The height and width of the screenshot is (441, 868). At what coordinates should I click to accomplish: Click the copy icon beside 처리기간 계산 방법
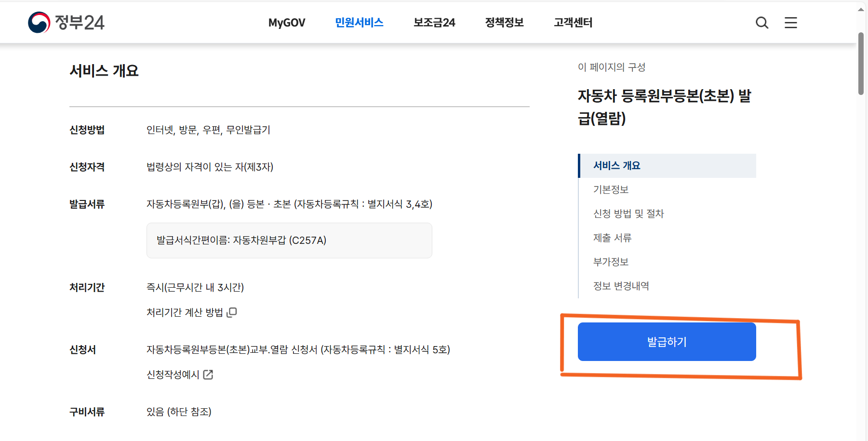pos(232,312)
